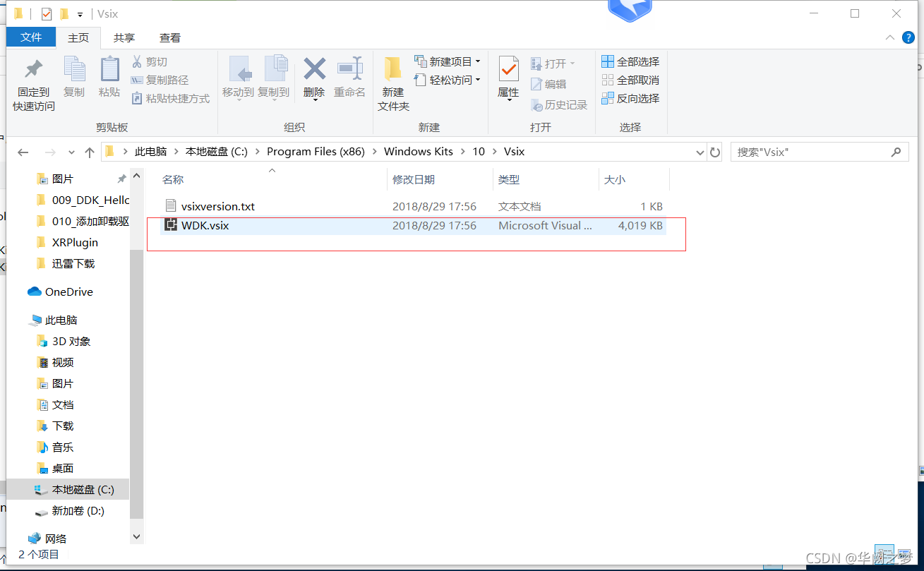924x571 pixels.
Task: Click the title bar properties checkmark icon
Action: (x=47, y=13)
